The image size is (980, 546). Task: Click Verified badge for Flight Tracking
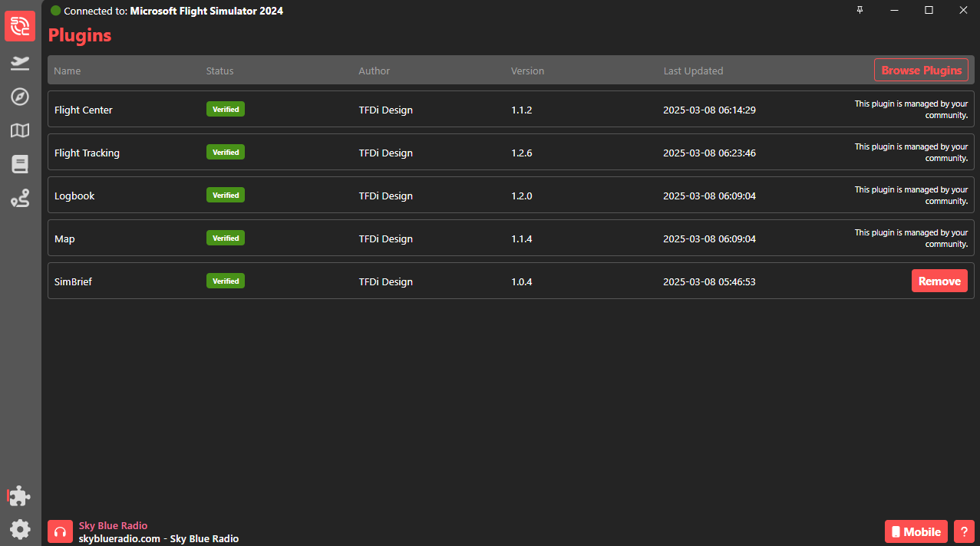coord(226,152)
